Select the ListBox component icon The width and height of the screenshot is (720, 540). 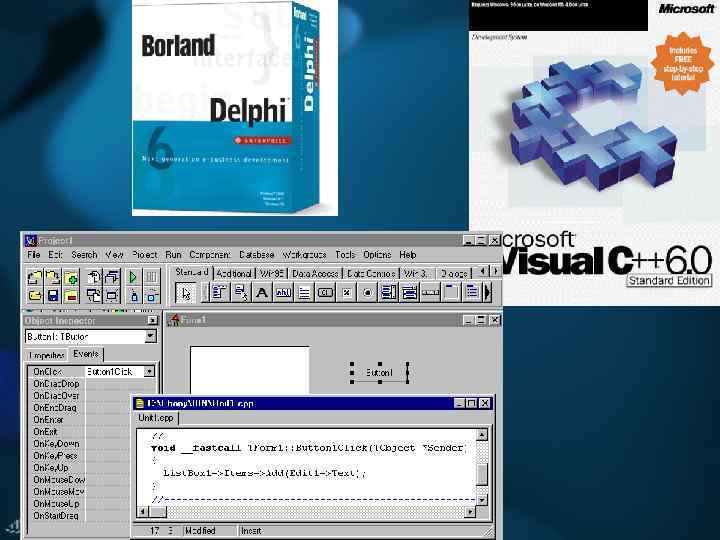388,292
